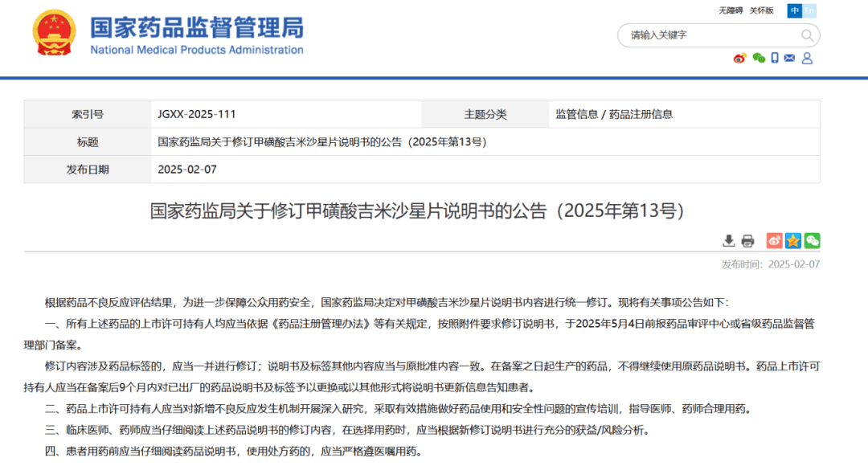
Task: Switch language to 中 (Chinese)
Action: pos(794,10)
